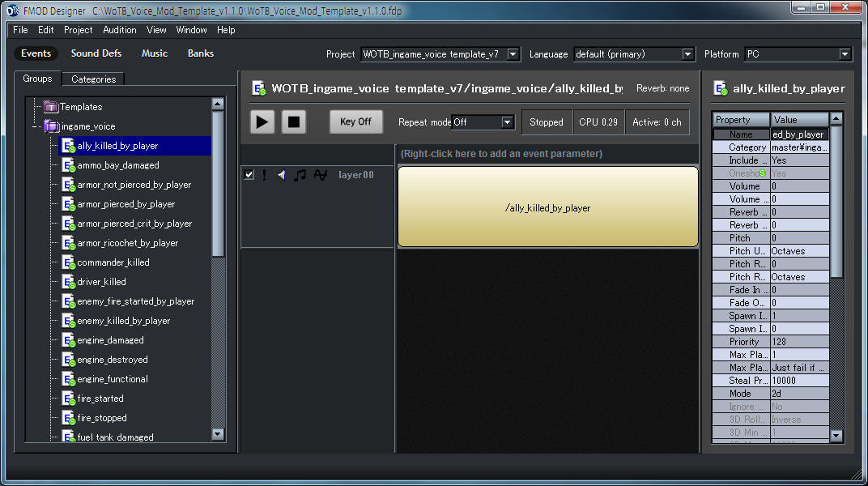
Task: Click the armor_pierced_crit_by_player event icon
Action: tap(69, 224)
